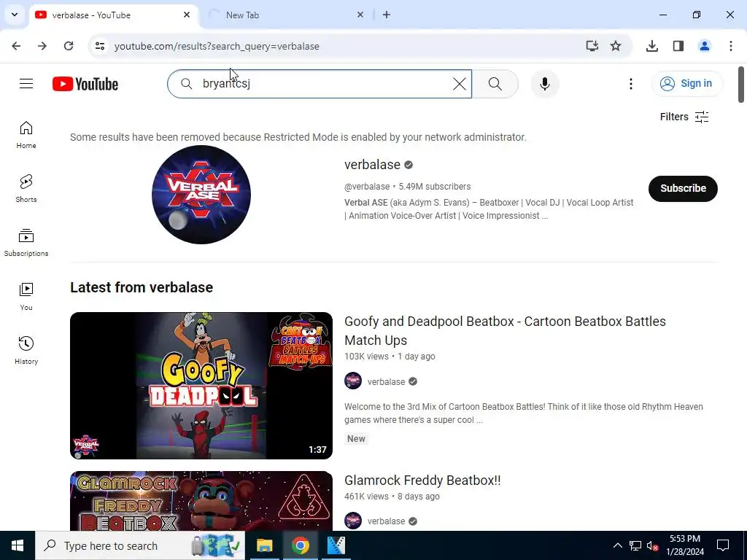Open the verbalase channel name link

(x=372, y=164)
